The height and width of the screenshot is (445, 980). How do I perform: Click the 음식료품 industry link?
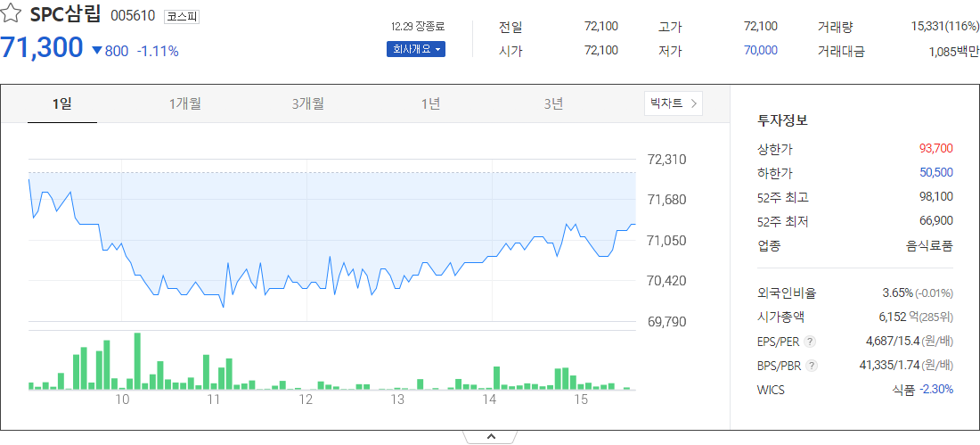930,246
